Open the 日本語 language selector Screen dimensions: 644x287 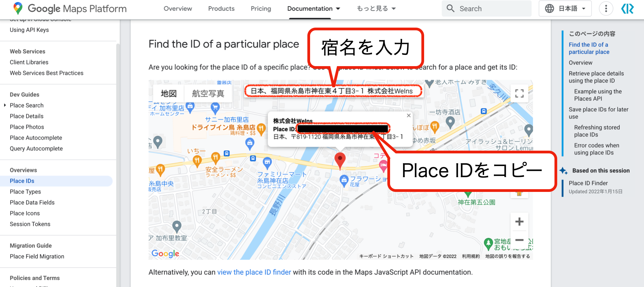tap(565, 9)
